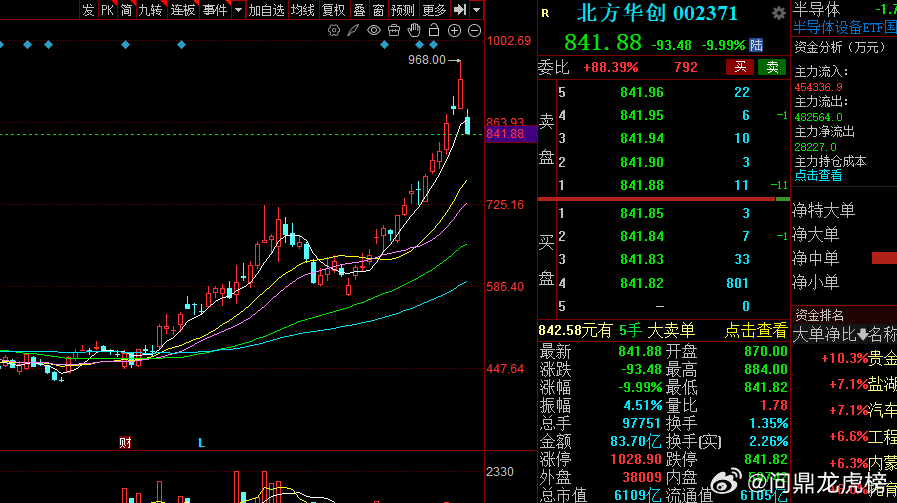
Task: Click 点击查看 large order link
Action: pos(756,330)
